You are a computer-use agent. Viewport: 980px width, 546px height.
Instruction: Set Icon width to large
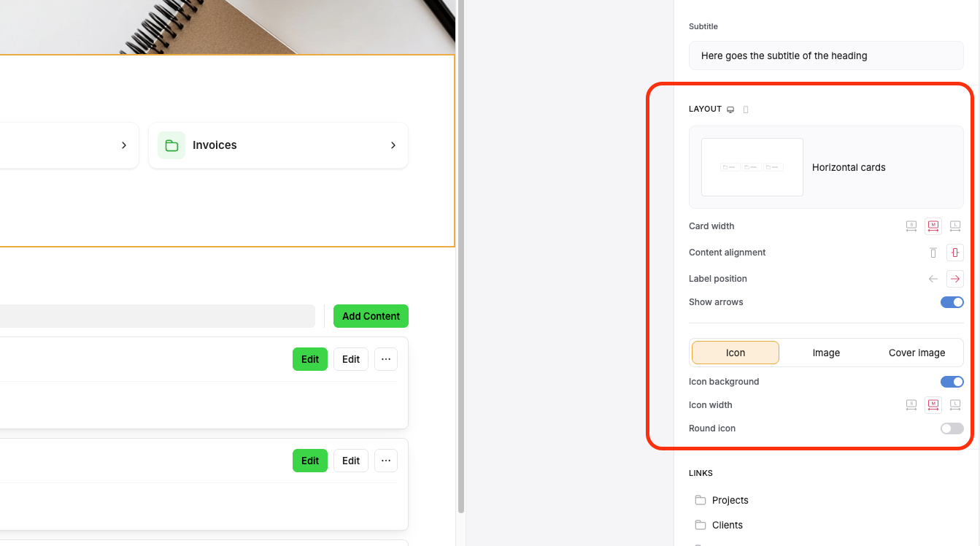(955, 405)
